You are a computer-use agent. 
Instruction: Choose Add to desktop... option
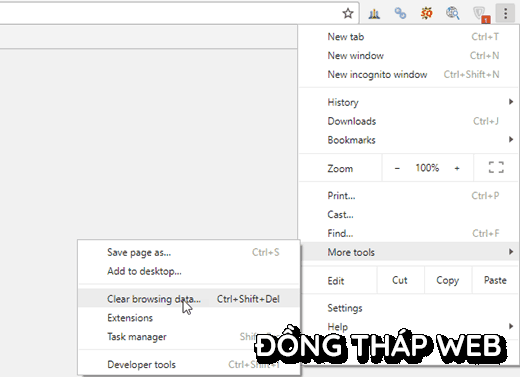[189, 271]
